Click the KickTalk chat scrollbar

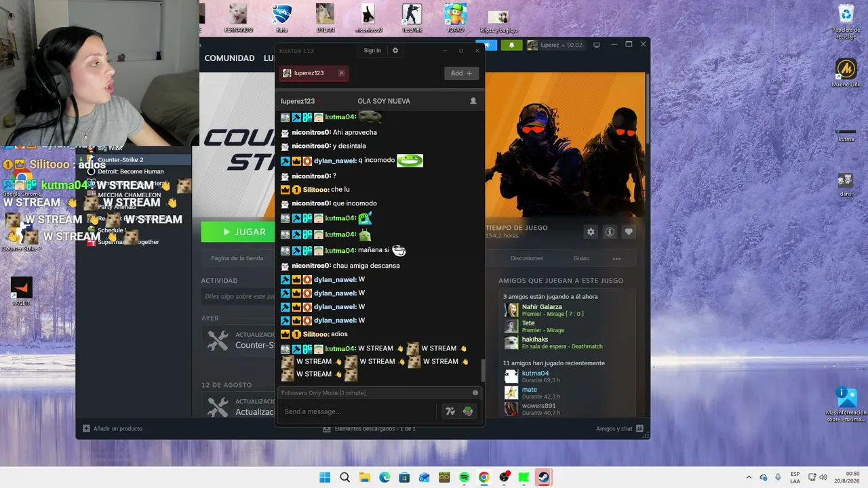(483, 370)
